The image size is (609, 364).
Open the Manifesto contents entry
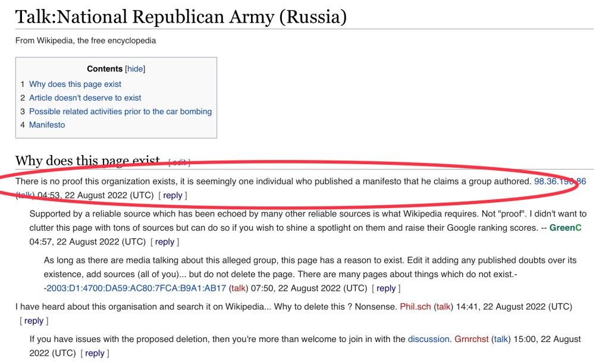click(x=47, y=125)
